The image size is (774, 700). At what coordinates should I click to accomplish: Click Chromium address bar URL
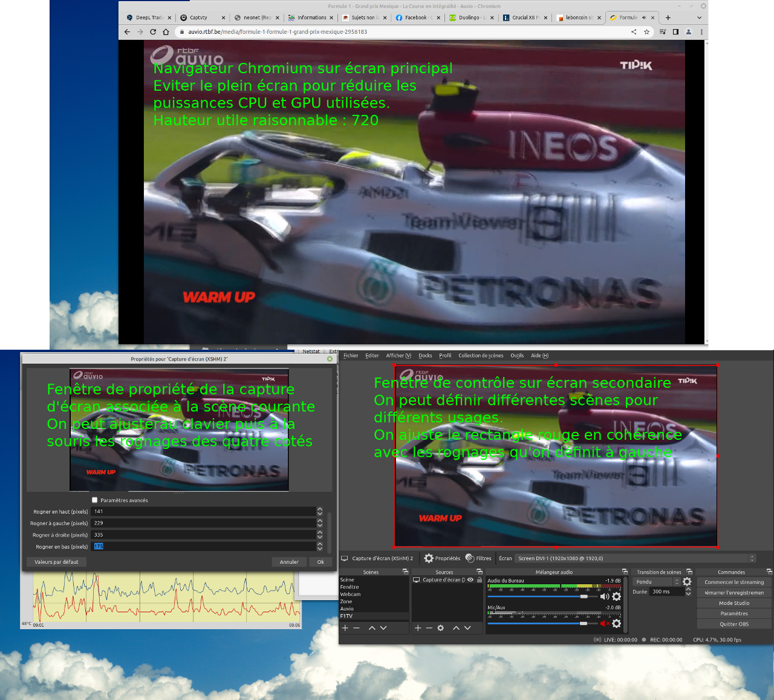(x=278, y=32)
